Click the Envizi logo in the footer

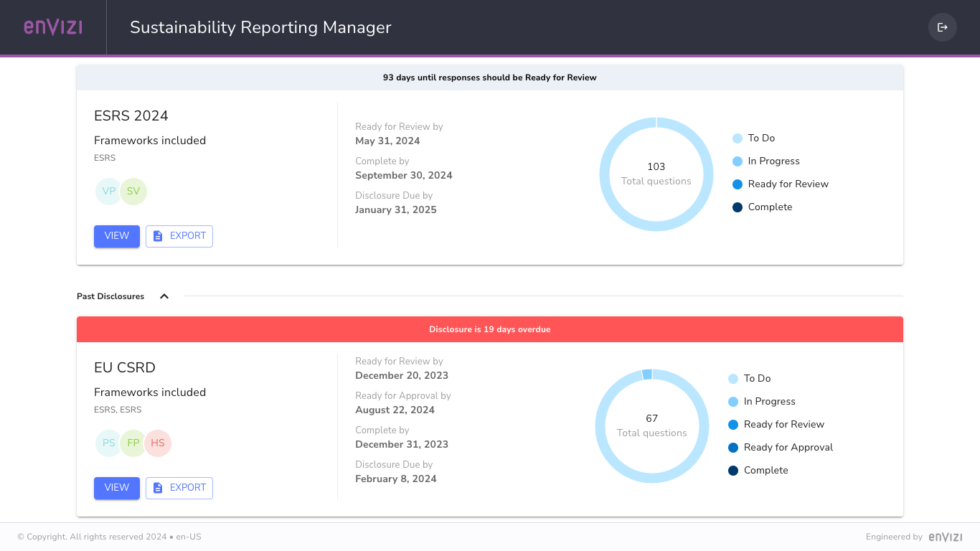(x=945, y=537)
